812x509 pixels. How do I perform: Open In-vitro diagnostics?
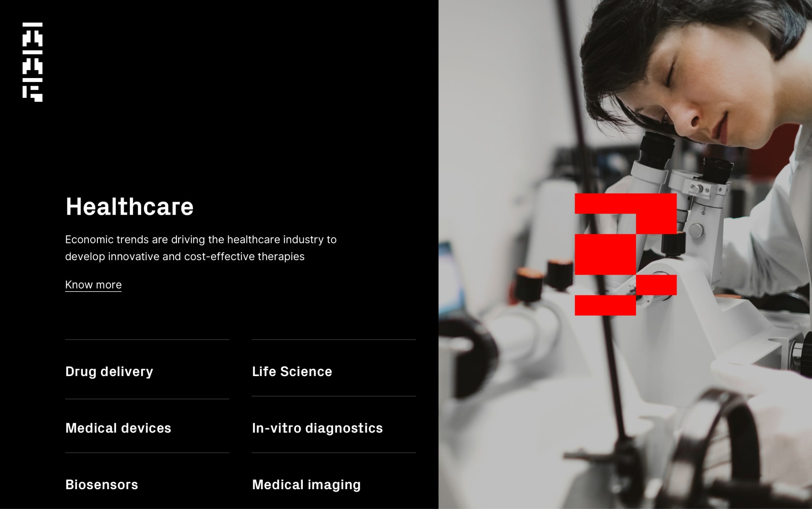(317, 428)
